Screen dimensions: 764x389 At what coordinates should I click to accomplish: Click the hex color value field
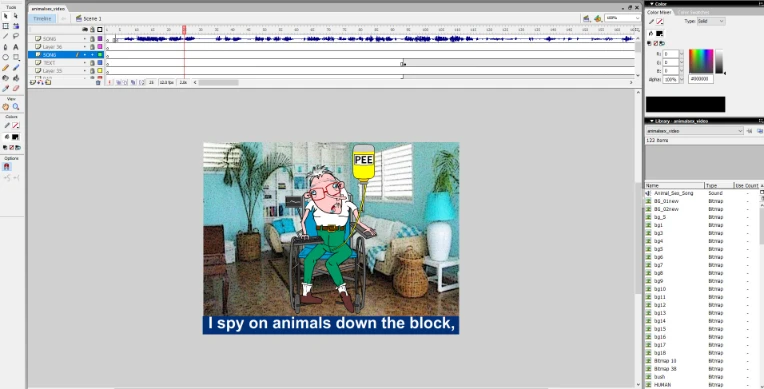(701, 79)
